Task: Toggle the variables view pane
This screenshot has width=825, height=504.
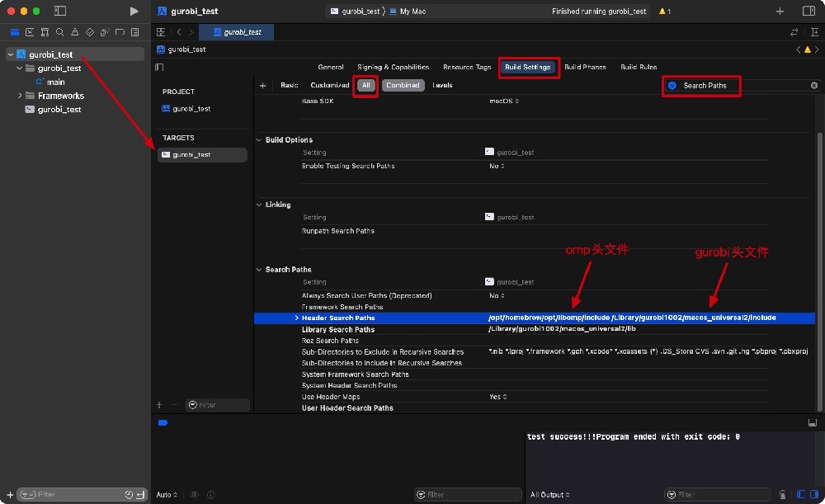Action: [801, 495]
